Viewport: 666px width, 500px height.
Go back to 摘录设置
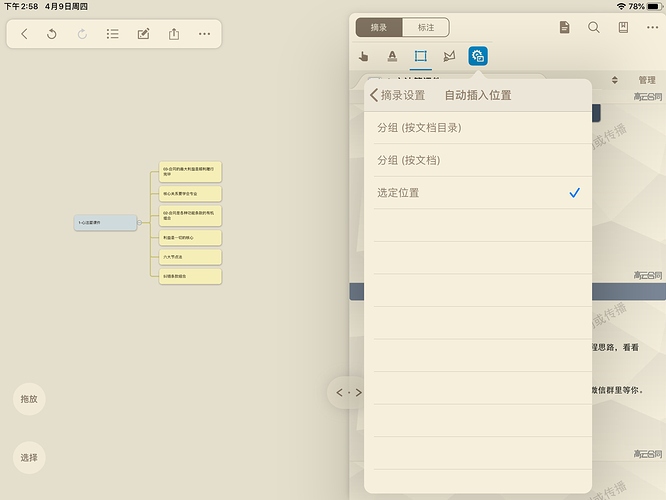click(x=398, y=95)
